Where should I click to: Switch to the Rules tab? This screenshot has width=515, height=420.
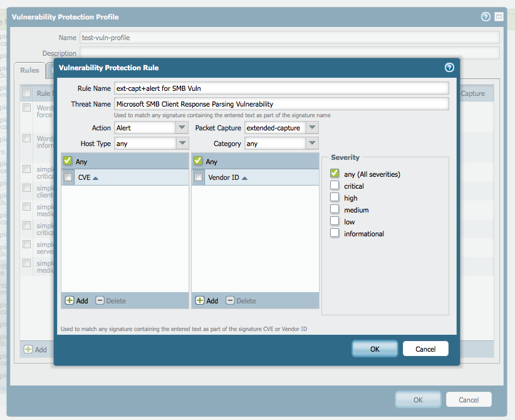pyautogui.click(x=29, y=70)
